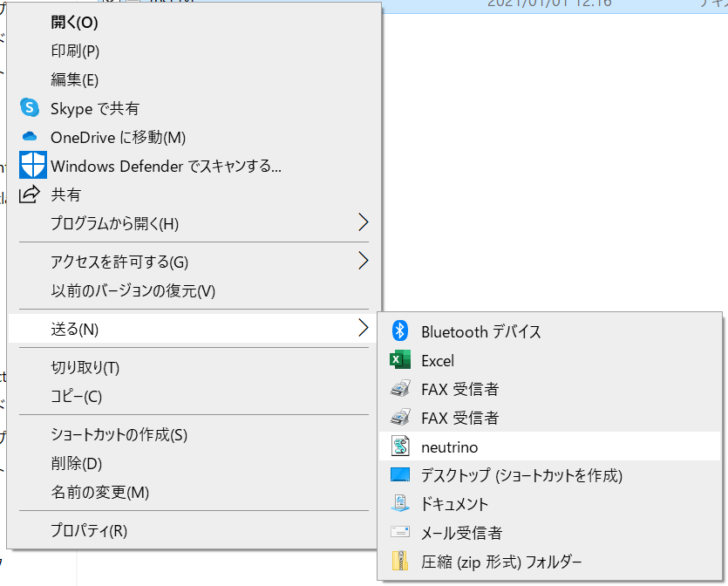Choose コピー(C) menu entry
Viewport: 728px width, 586px height.
[x=194, y=396]
